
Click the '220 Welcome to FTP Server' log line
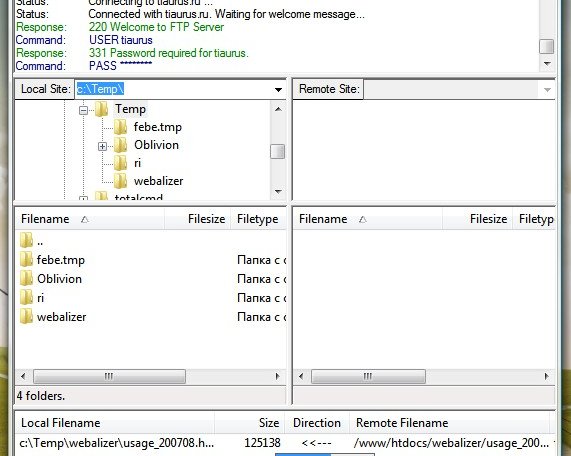[x=156, y=27]
